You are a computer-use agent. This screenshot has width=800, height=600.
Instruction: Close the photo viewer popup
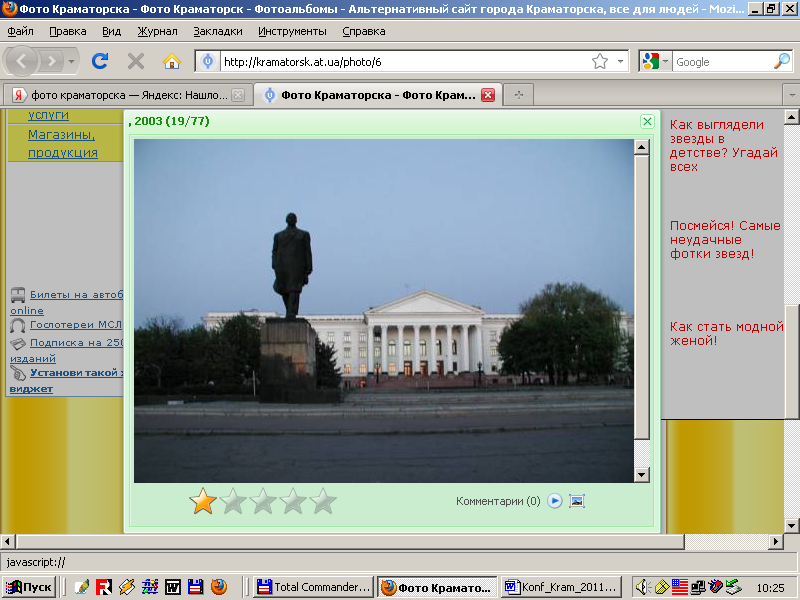pyautogui.click(x=647, y=121)
